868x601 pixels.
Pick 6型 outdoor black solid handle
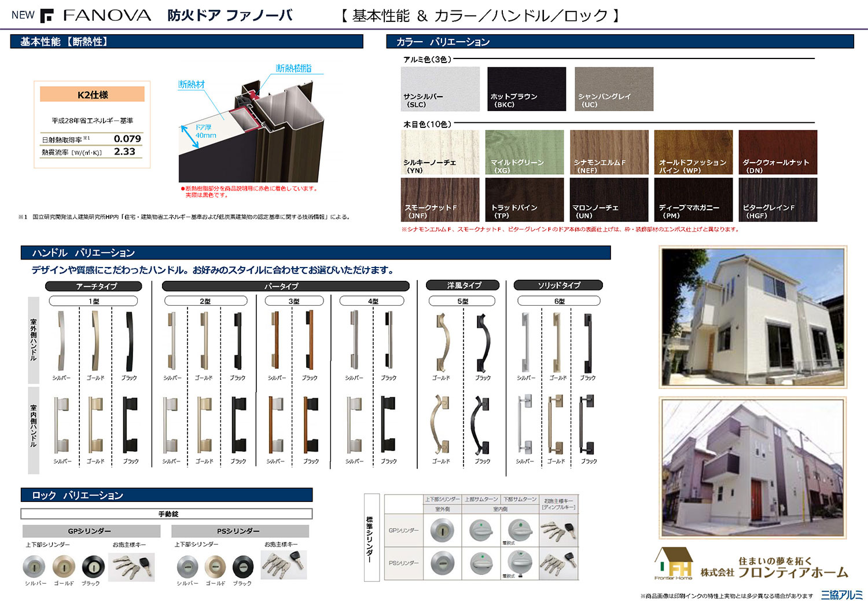click(x=588, y=343)
